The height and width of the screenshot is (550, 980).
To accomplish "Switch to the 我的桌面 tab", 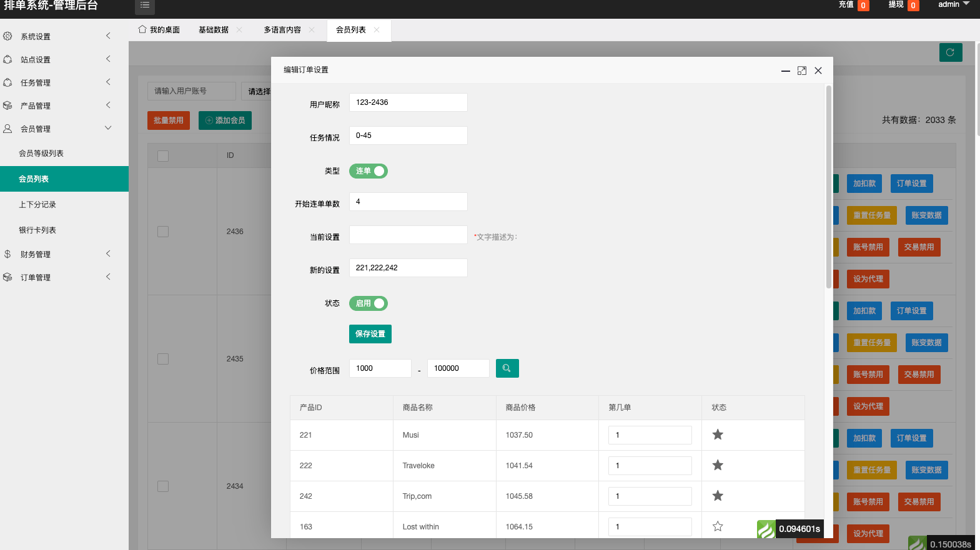I will pos(159,30).
